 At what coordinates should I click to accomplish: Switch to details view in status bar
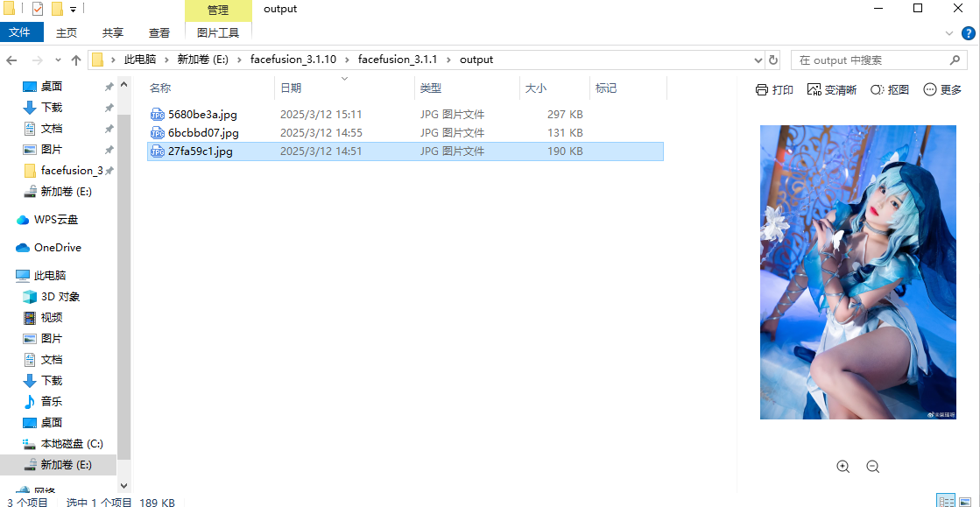point(946,501)
